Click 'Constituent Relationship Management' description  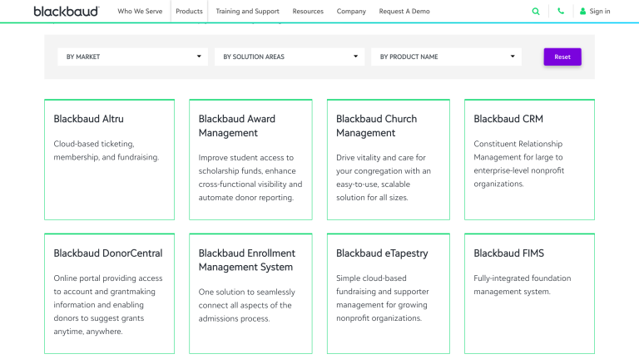coord(519,164)
